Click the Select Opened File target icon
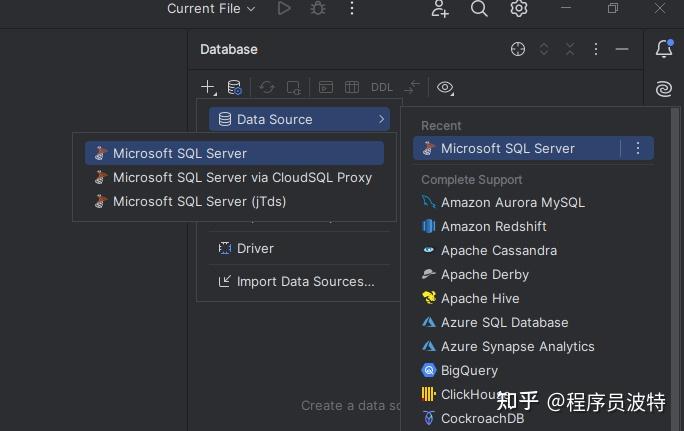The height and width of the screenshot is (431, 684). tap(518, 49)
